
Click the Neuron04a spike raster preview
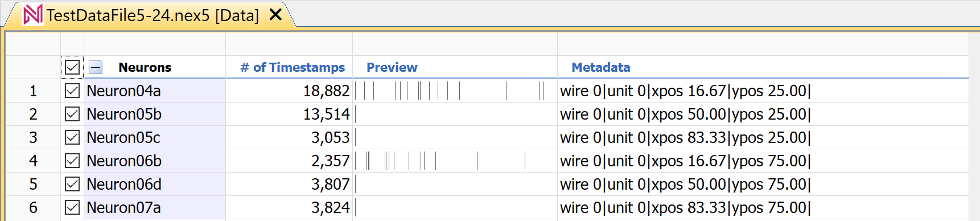tap(455, 91)
